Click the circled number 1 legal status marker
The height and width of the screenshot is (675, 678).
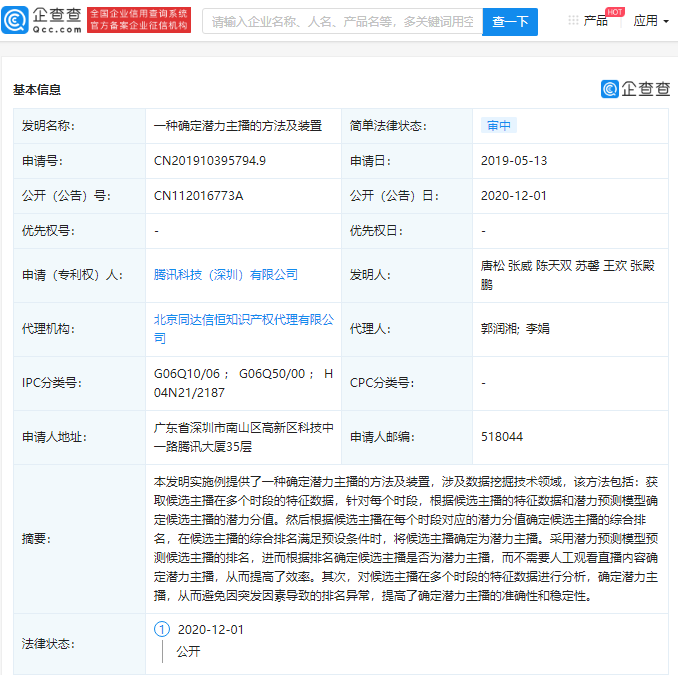[162, 630]
